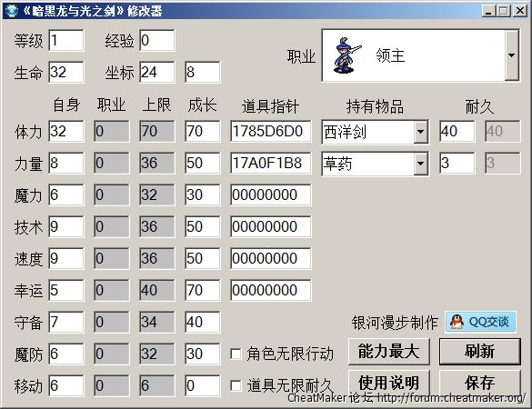532x409 pixels.
Task: Click the 体力 自身 value field
Action: click(x=66, y=131)
